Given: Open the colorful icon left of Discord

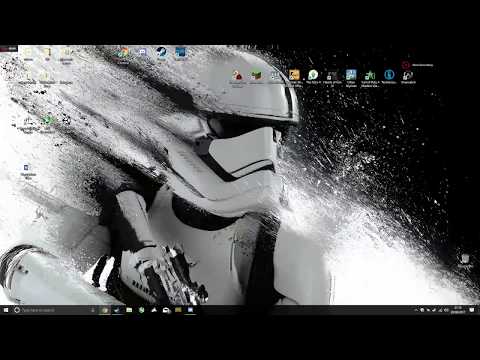Looking at the screenshot, I should coord(123,53).
